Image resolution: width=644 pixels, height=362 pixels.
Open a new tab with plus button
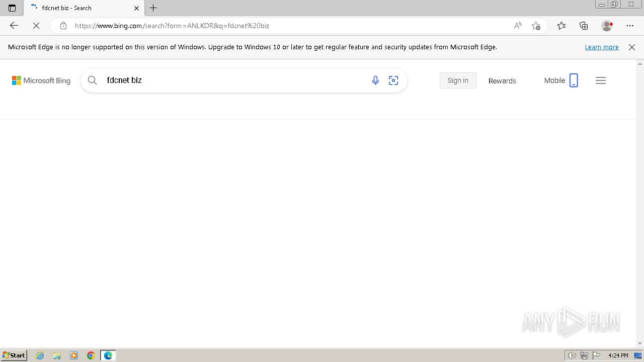click(x=153, y=8)
